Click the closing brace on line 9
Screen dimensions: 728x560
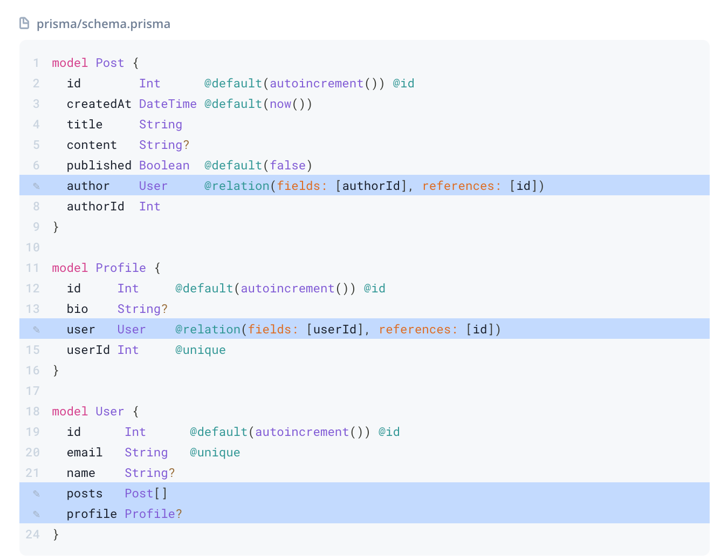tap(56, 227)
